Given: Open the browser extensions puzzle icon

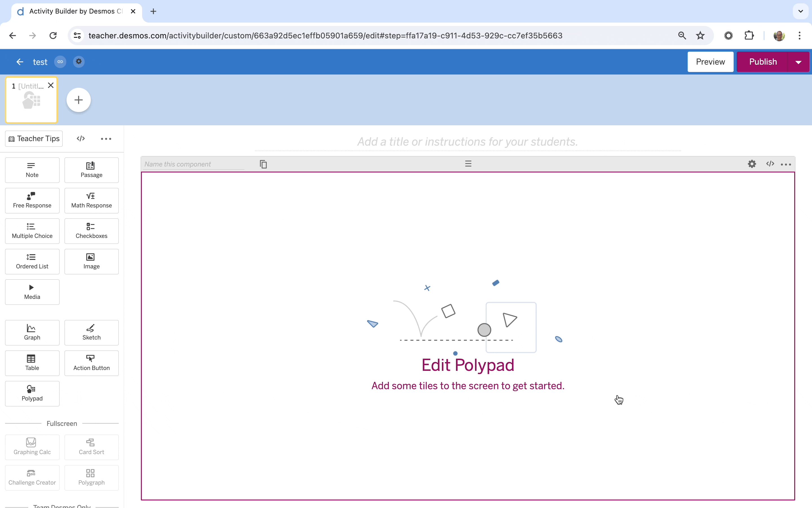Looking at the screenshot, I should (x=749, y=36).
